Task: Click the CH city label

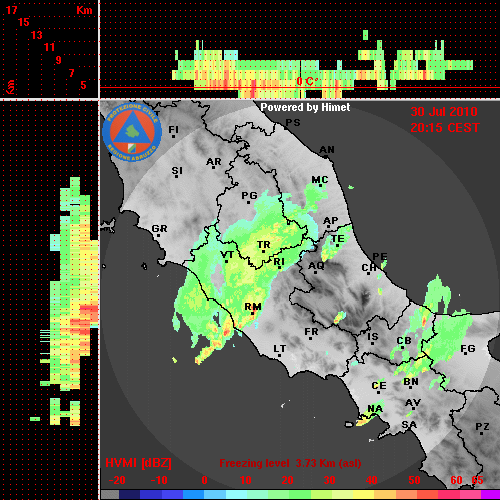Action: [369, 268]
